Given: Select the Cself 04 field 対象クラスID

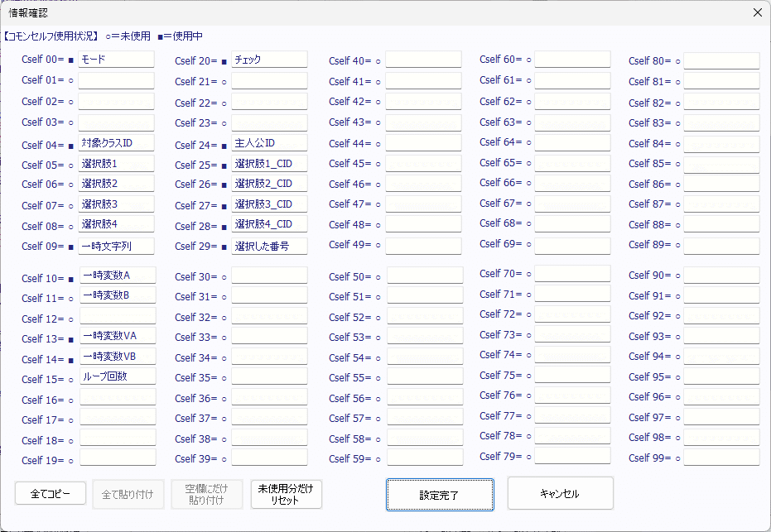Looking at the screenshot, I should [116, 143].
